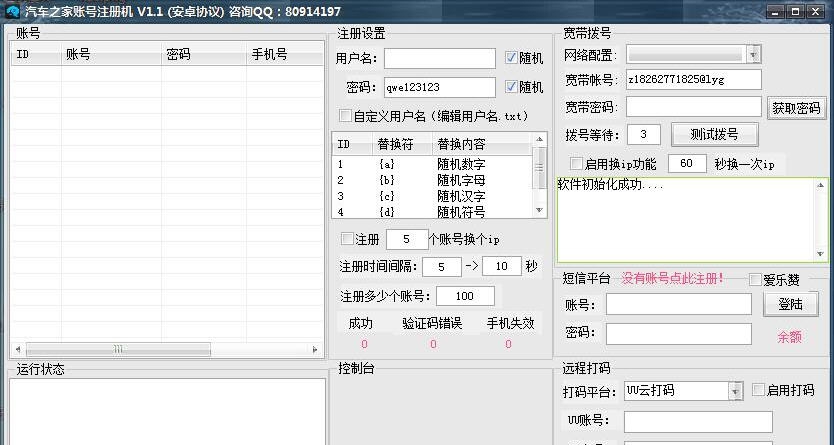Click the account list scroll left arrow
The image size is (834, 445).
click(18, 349)
